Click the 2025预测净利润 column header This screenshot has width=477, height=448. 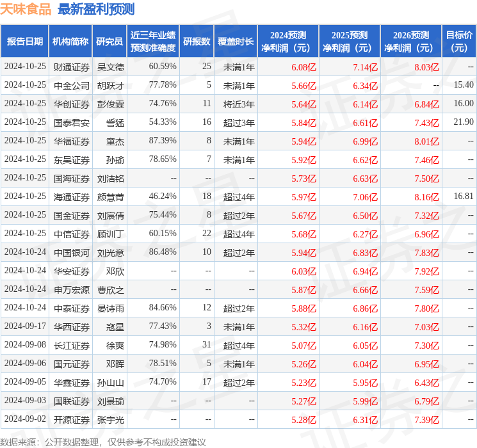point(350,41)
